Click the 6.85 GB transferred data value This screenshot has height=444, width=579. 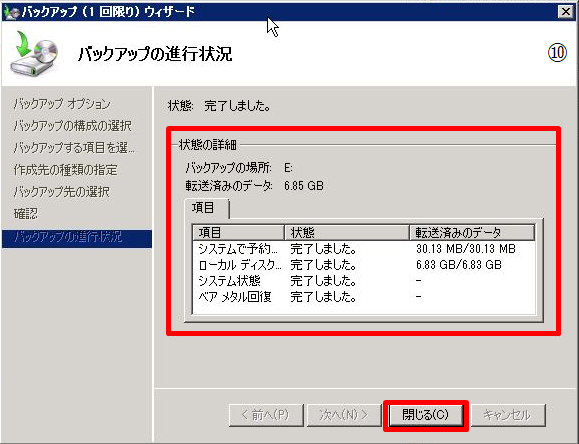tap(304, 185)
